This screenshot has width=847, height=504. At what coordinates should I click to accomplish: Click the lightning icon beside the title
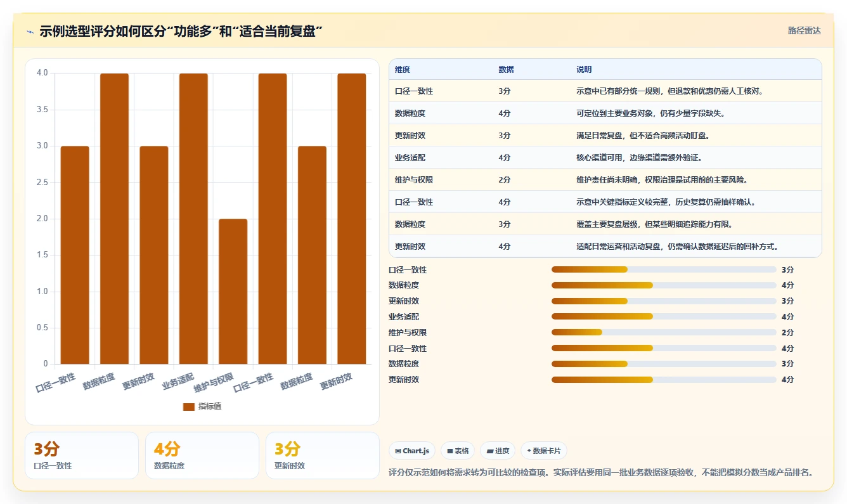(x=30, y=31)
